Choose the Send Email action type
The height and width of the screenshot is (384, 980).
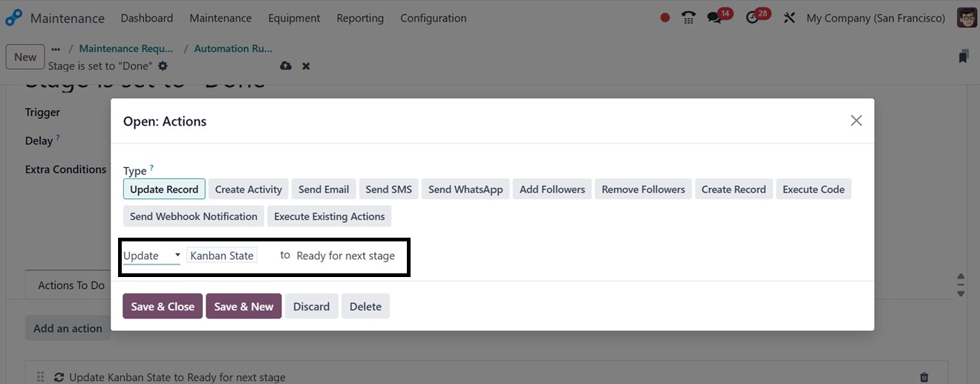pyautogui.click(x=324, y=189)
